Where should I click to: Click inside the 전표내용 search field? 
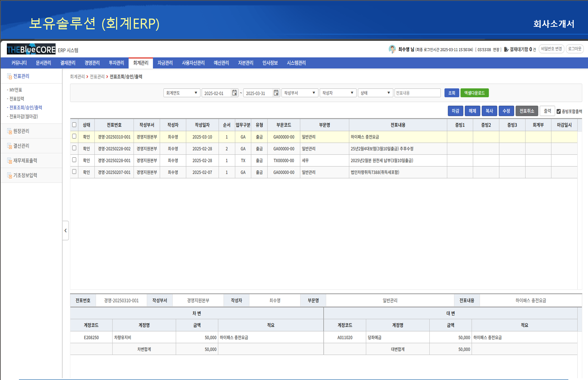pos(418,93)
